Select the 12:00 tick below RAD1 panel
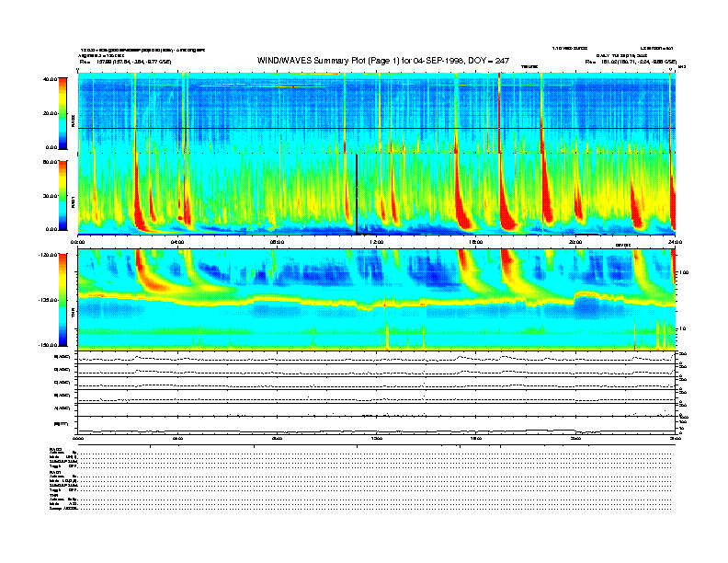 tap(377, 241)
